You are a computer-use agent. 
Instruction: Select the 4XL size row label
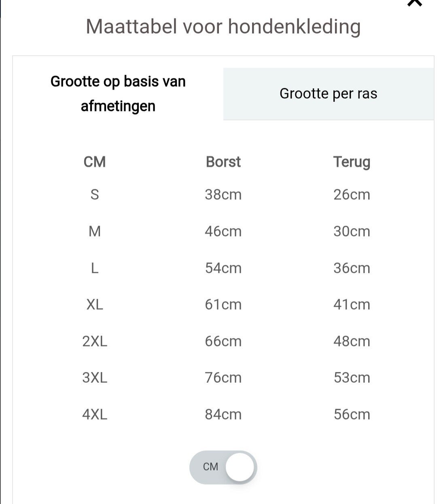pyautogui.click(x=95, y=414)
